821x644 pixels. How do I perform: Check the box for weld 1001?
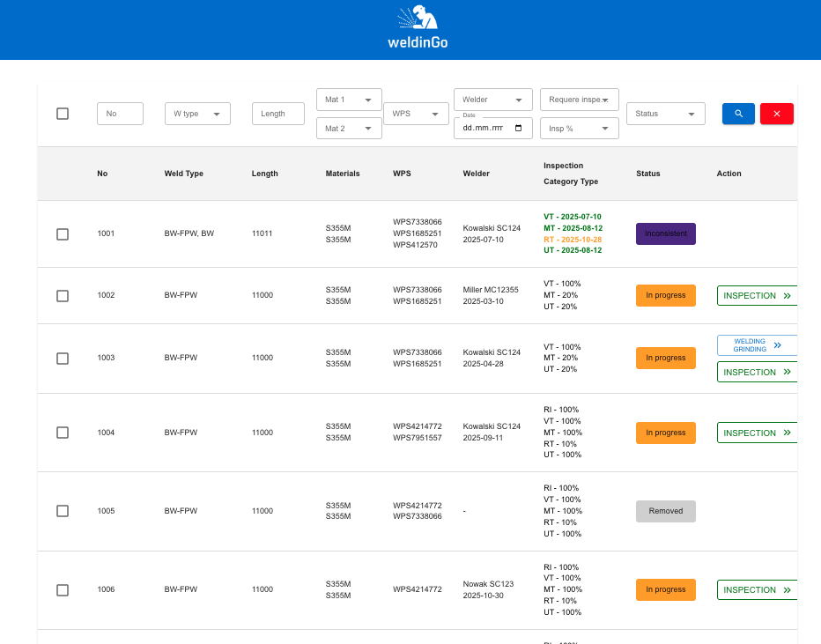pyautogui.click(x=63, y=234)
